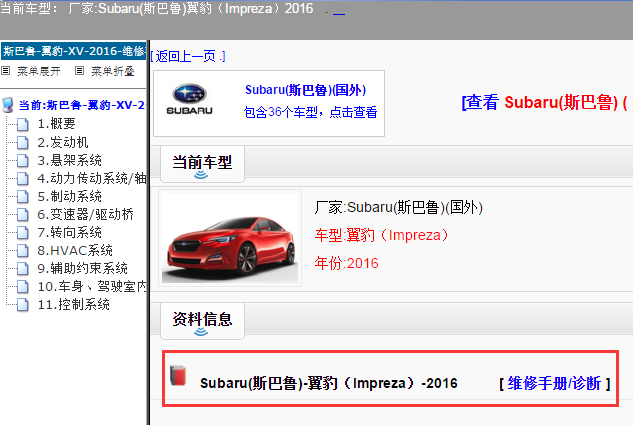Click the 斯巴鲁-翼豹-XV-2016-维修 panel header
Image resolution: width=633 pixels, height=425 pixels.
73,51
